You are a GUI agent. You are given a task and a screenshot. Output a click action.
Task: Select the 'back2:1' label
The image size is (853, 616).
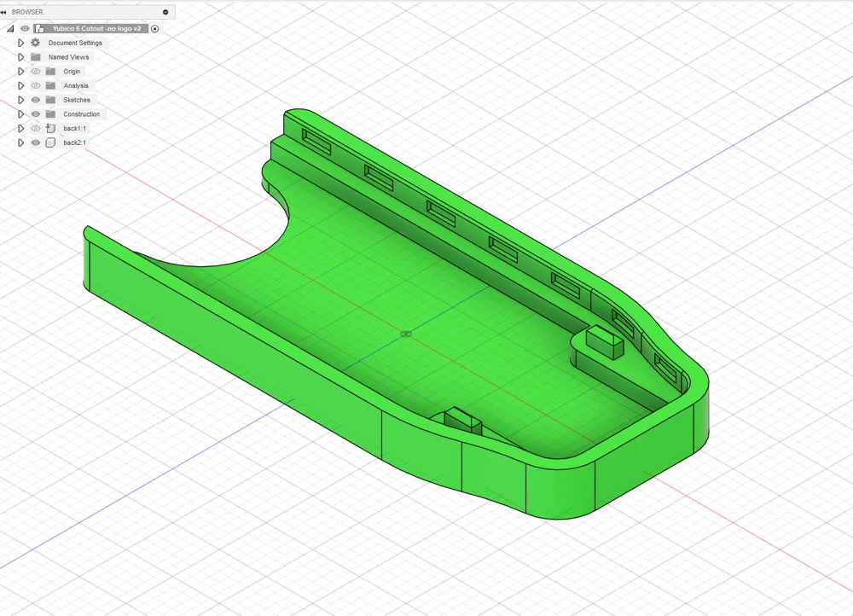click(x=74, y=142)
